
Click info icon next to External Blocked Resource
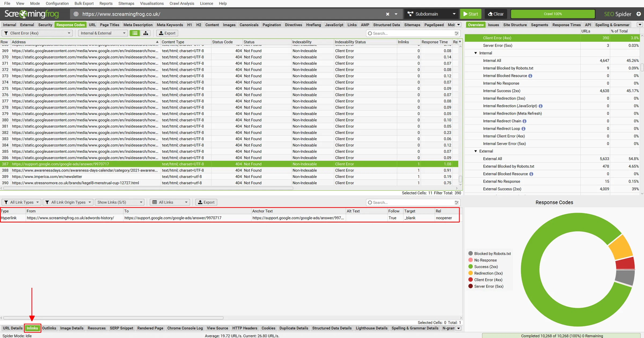tap(531, 174)
